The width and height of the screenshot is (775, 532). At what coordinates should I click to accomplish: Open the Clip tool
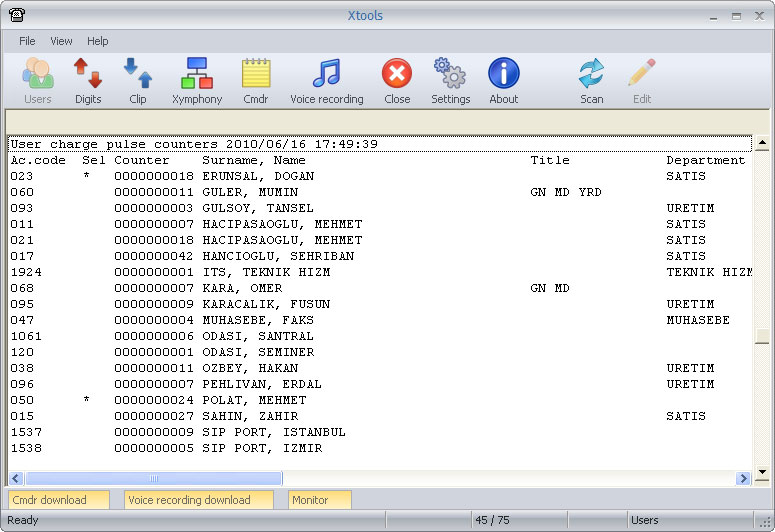coord(137,80)
